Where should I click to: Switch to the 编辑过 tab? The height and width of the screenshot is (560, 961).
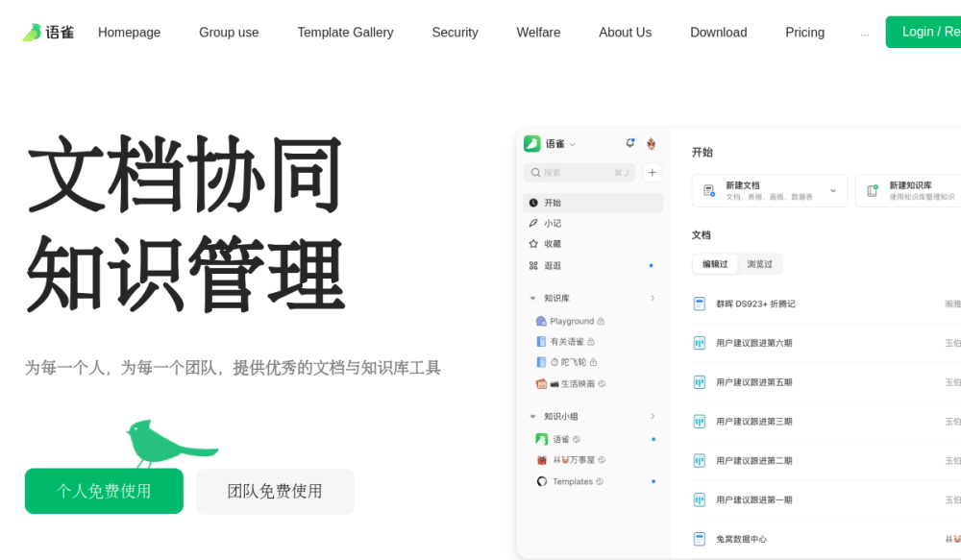pyautogui.click(x=715, y=264)
